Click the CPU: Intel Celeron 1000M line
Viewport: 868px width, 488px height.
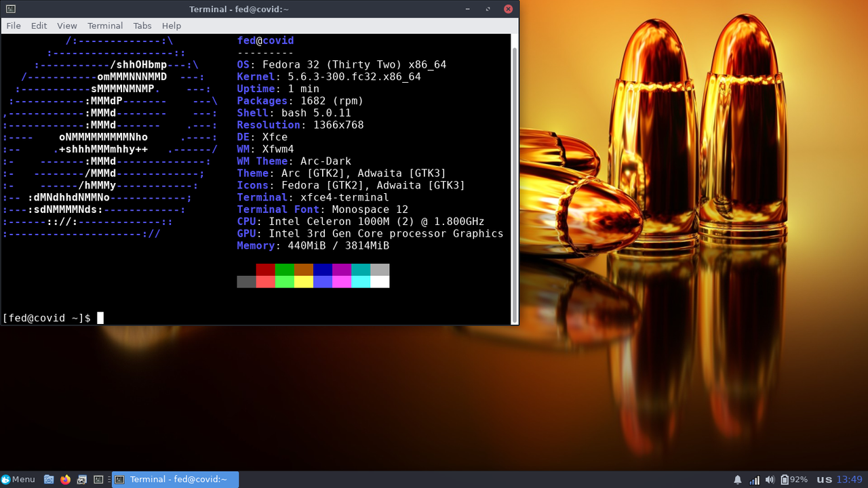click(361, 222)
